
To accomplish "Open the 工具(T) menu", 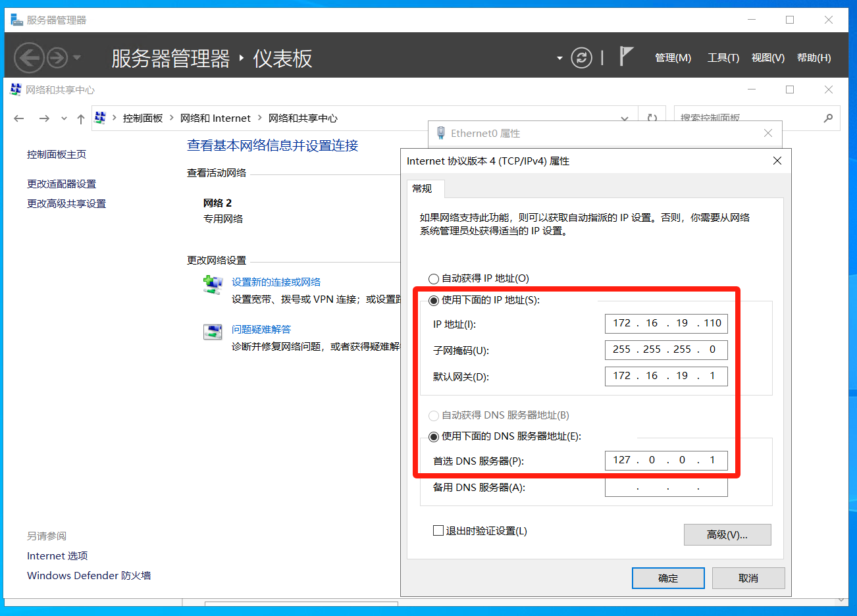I will 723,58.
